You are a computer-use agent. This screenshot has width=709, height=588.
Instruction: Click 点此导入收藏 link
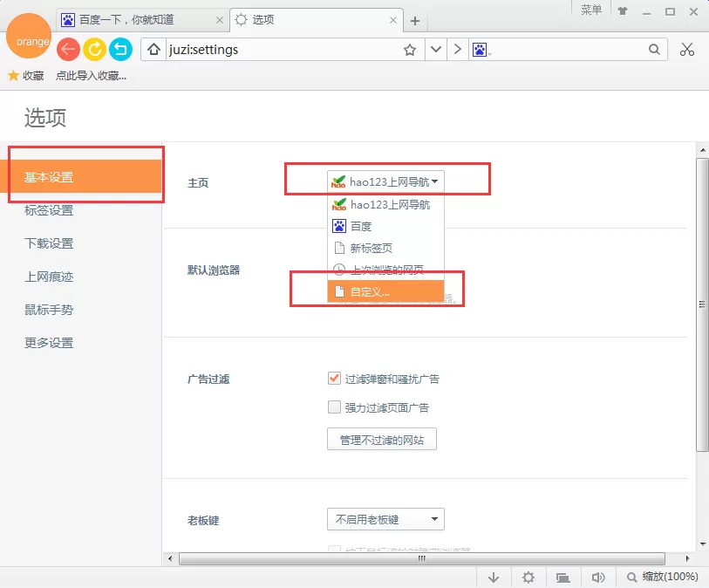91,76
